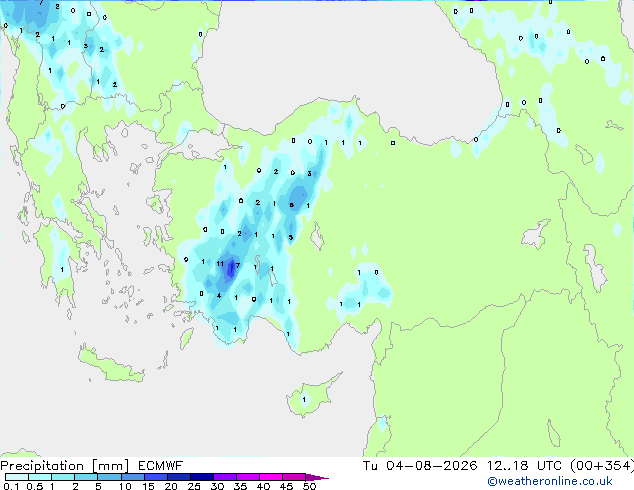Click the 1–2 mm legend color swatch
The height and width of the screenshot is (490, 634).
(63, 477)
